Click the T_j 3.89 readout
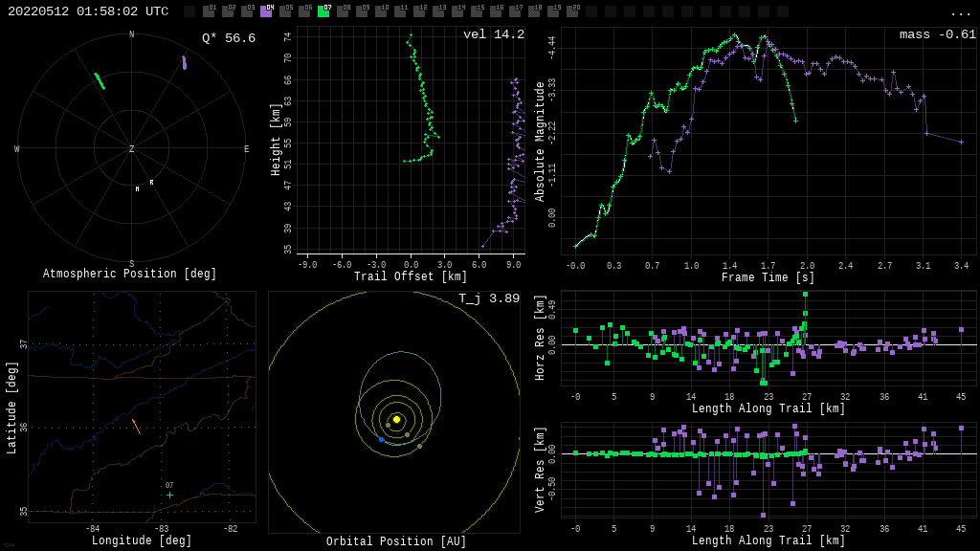The image size is (980, 551). pyautogui.click(x=488, y=298)
